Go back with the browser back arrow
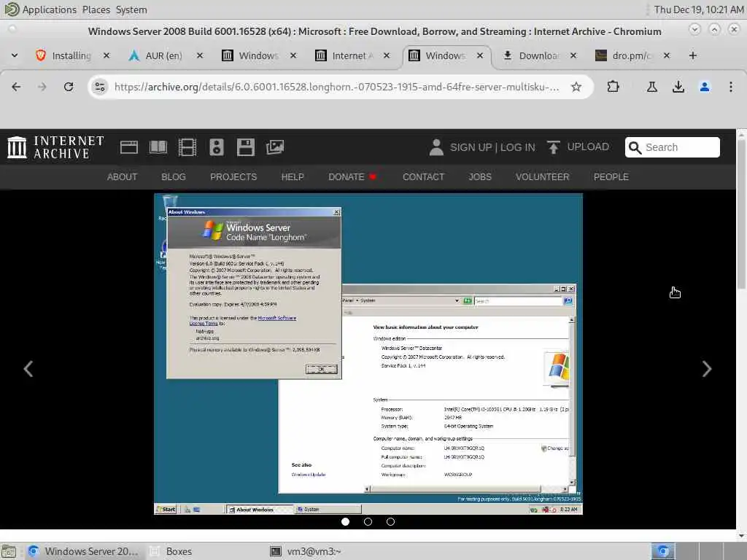The height and width of the screenshot is (560, 747). coord(16,87)
